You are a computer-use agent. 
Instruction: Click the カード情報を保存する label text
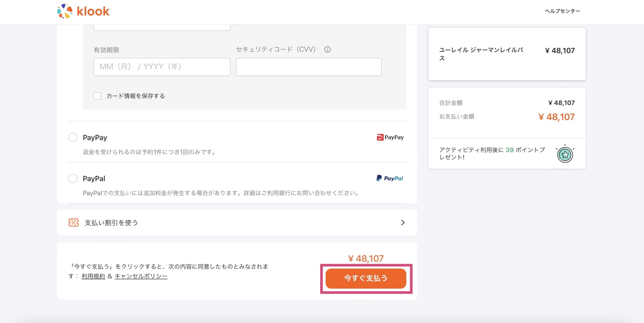(136, 96)
